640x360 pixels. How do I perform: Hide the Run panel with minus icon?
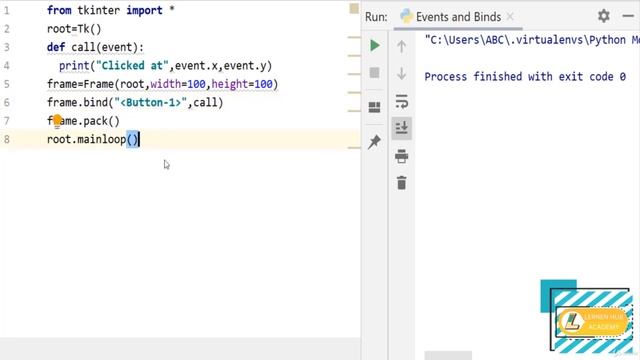[x=628, y=16]
